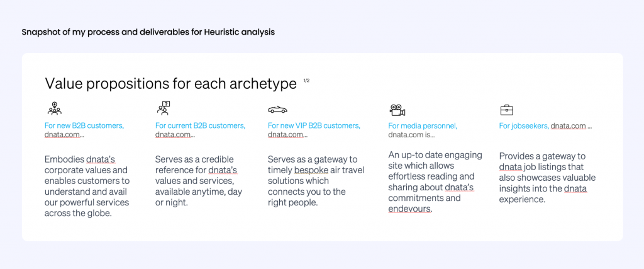
Task: Click the 1/2 page indicator superscript
Action: (x=306, y=81)
